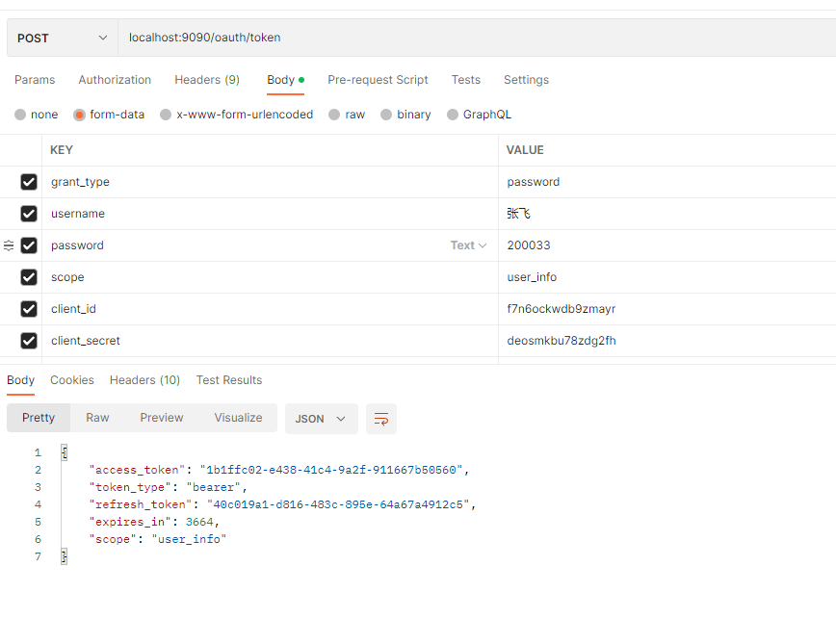This screenshot has width=836, height=644.
Task: Select the binary body type radio
Action: pyautogui.click(x=386, y=115)
